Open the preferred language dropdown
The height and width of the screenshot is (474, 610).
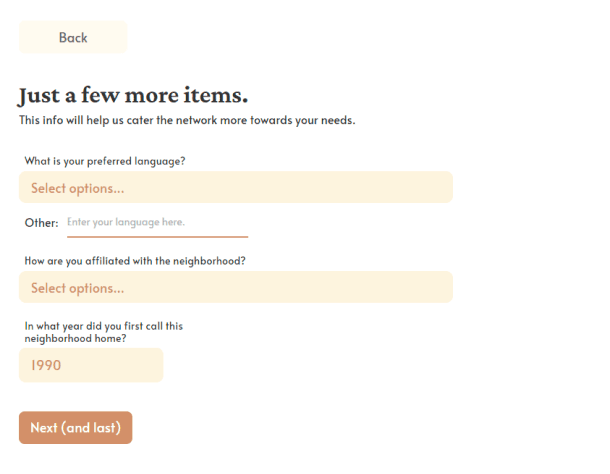point(236,187)
